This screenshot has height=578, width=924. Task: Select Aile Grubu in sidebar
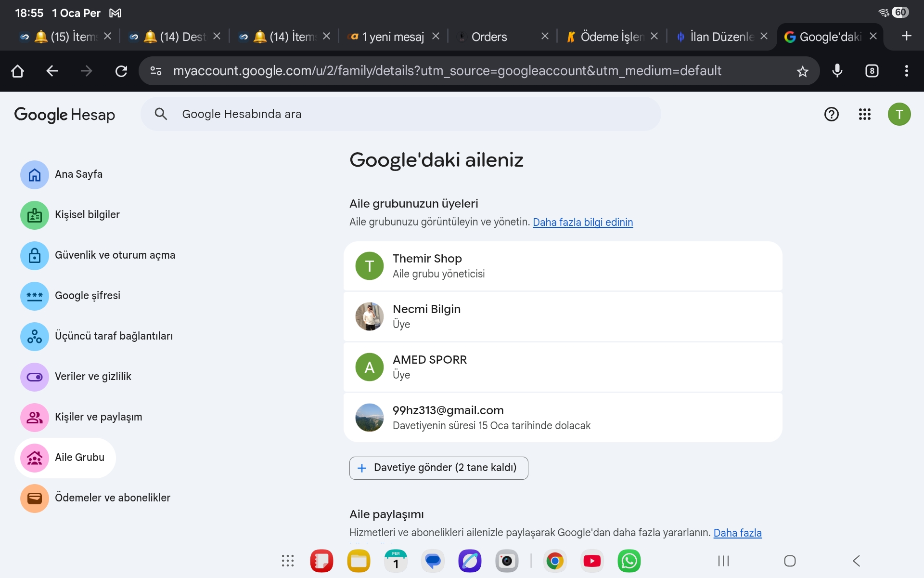click(65, 458)
